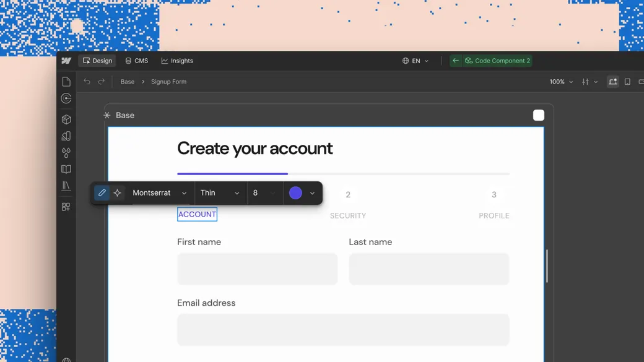This screenshot has width=644, height=362.
Task: Select the desktop breakpoint star icon
Action: point(613,82)
